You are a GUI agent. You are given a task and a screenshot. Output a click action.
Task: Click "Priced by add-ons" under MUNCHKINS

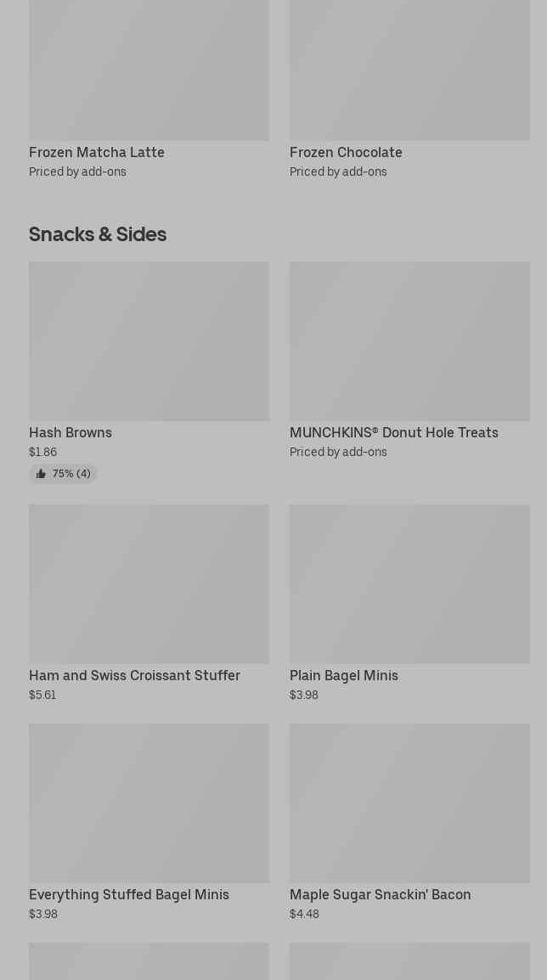(338, 452)
